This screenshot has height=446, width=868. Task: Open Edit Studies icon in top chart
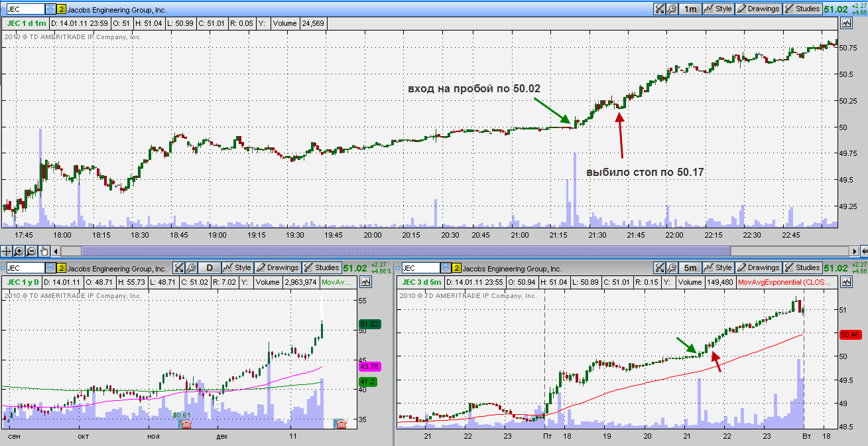659,9
